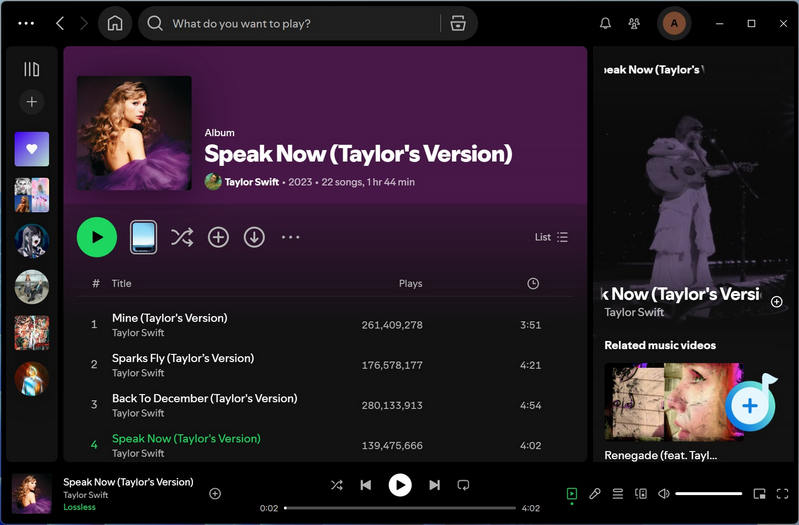Screen dimensions: 799x525
Task: Open Taylor Swift in now playing panel
Action: coord(634,312)
